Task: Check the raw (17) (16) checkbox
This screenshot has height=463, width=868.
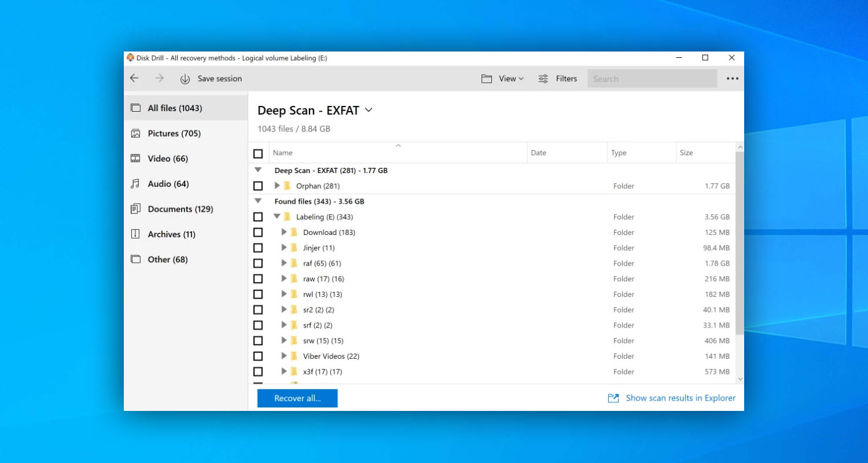Action: click(258, 279)
